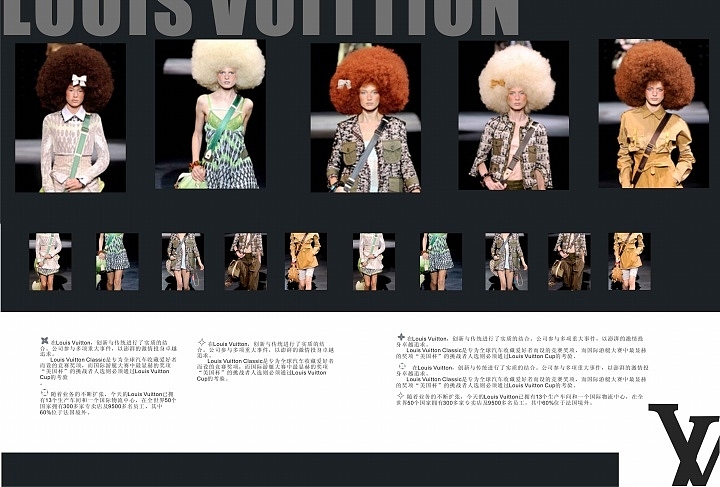Click the outlined diamond bullet in the middle text column
This screenshot has height=487, width=720.
(x=201, y=342)
